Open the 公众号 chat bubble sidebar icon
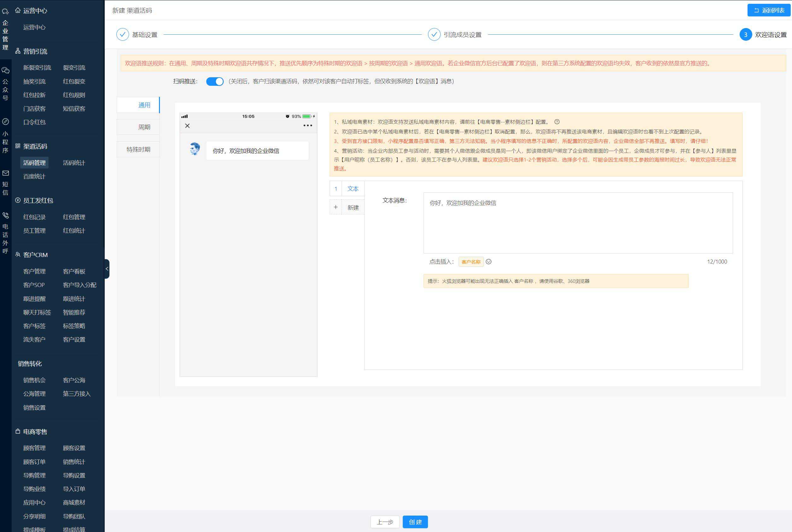792x532 pixels. pos(5,71)
